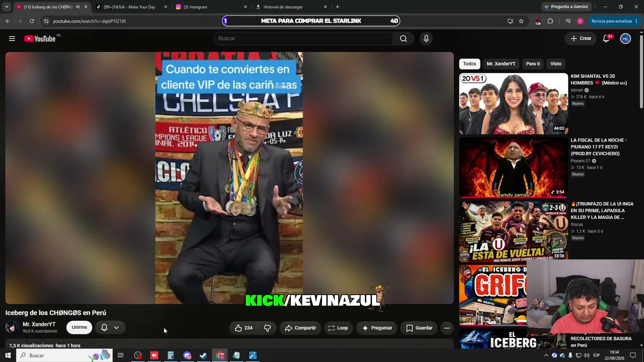
Task: Toggle notification bell for Mr. XanderYT
Action: [x=104, y=328]
